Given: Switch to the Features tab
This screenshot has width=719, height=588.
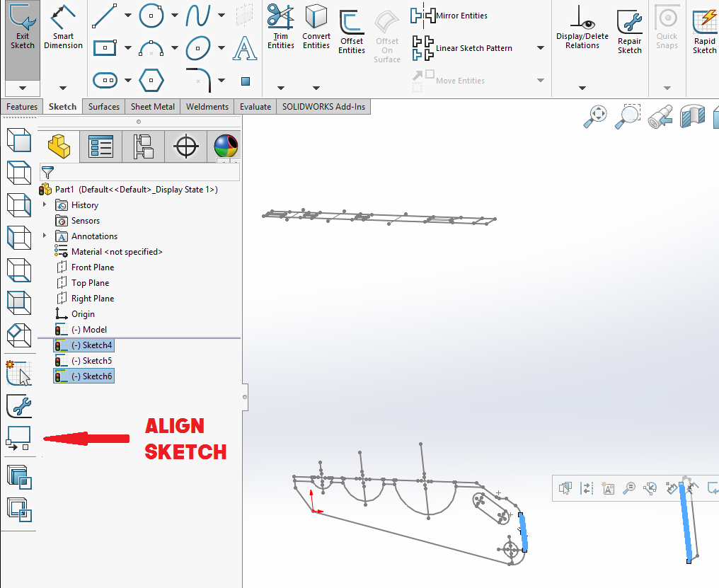Looking at the screenshot, I should (x=22, y=106).
